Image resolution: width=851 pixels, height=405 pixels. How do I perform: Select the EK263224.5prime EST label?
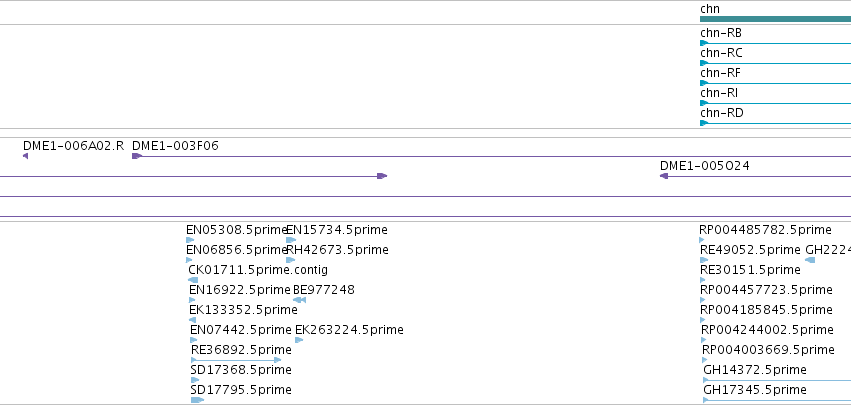click(x=349, y=330)
